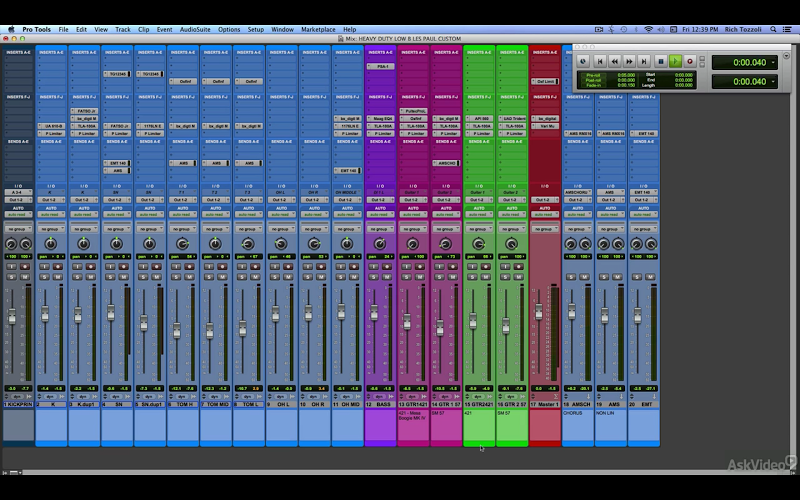The height and width of the screenshot is (500, 800).
Task: Click the Notification Center icon
Action: tap(787, 30)
